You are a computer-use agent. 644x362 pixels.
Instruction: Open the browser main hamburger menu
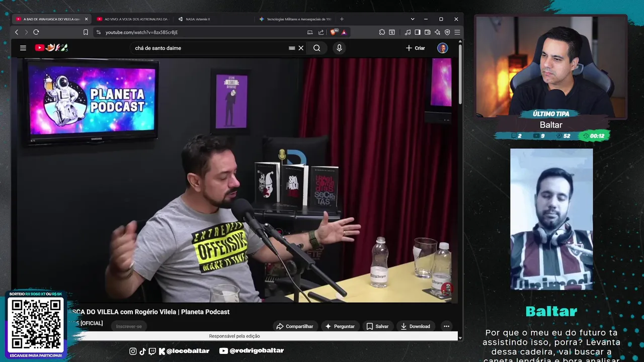(457, 32)
